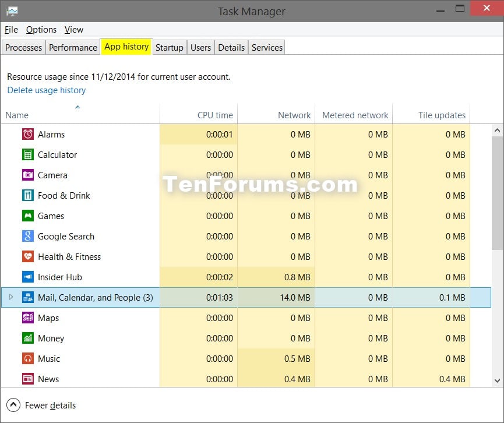The image size is (504, 423).
Task: Select the Camera row name
Action: coord(52,175)
